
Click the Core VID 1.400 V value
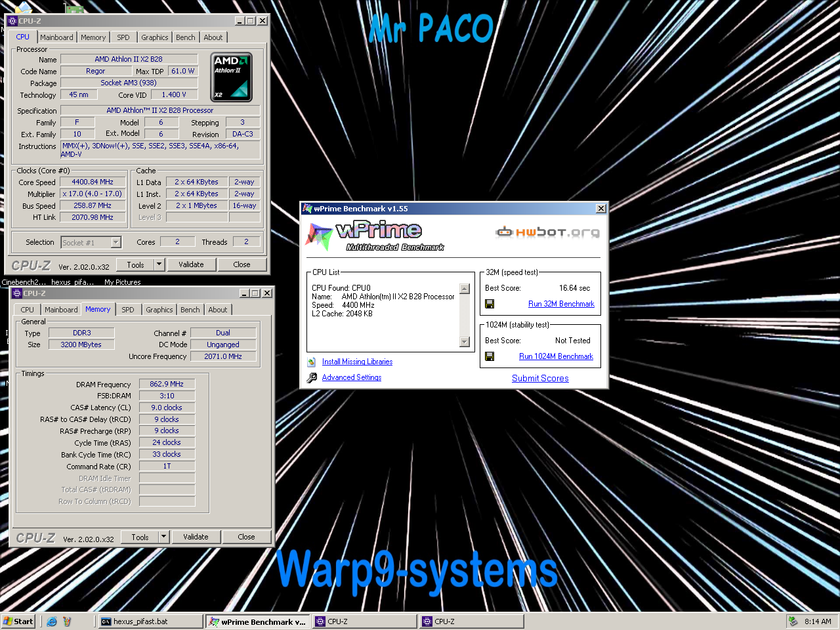click(x=174, y=94)
